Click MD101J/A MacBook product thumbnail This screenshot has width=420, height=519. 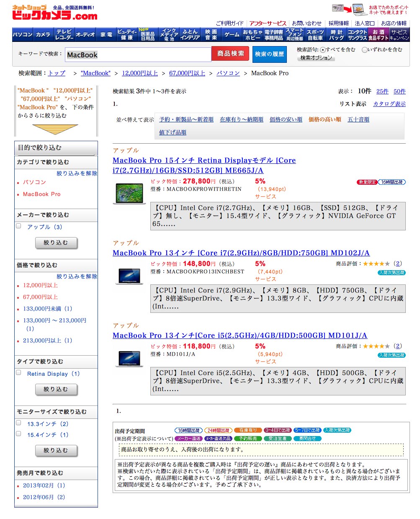[130, 358]
